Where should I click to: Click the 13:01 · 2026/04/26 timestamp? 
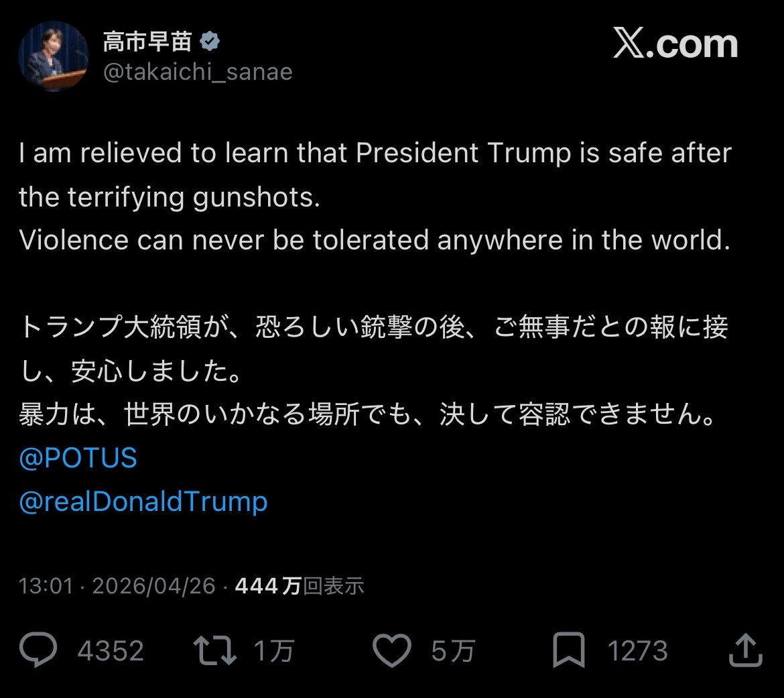coord(117,586)
